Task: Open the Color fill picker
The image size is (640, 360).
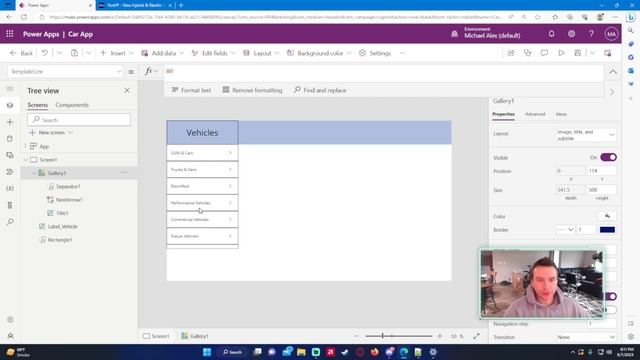Action: (607, 216)
